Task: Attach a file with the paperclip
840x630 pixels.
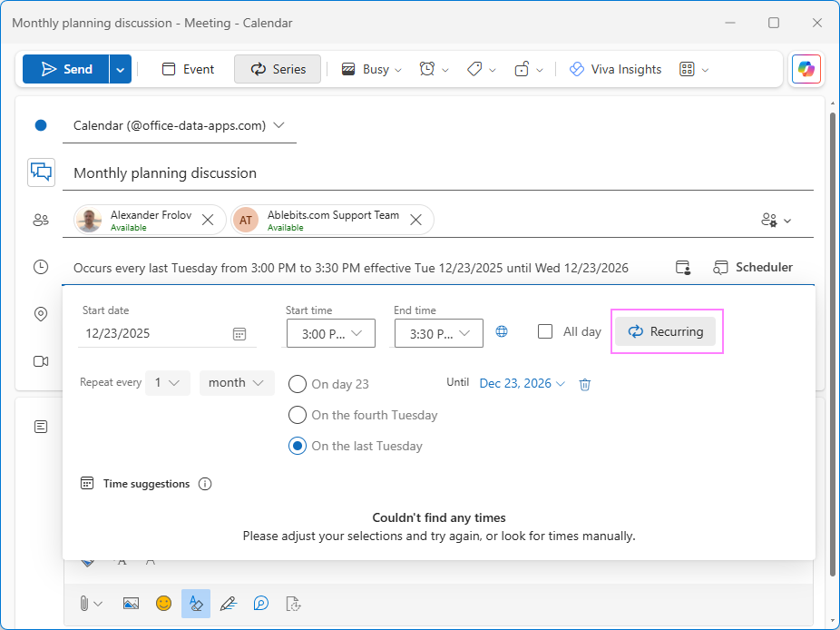Action: (86, 603)
